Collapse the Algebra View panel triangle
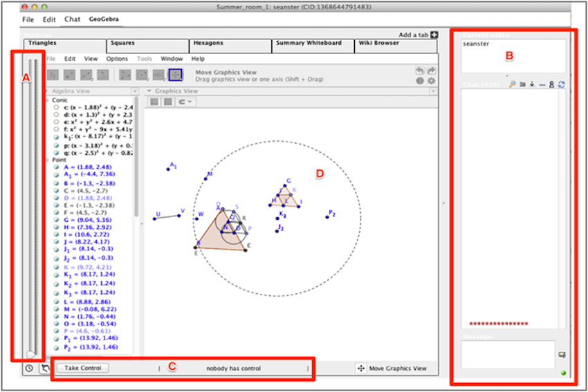 pyautogui.click(x=47, y=91)
